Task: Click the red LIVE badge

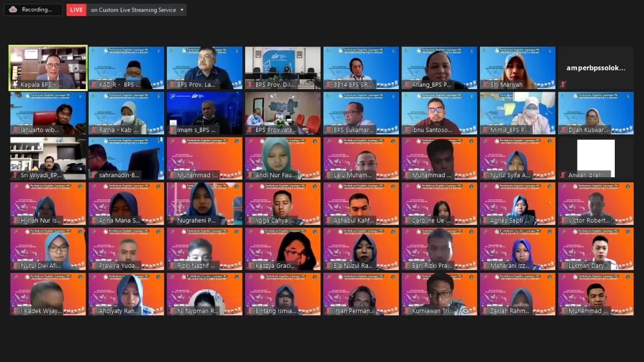Action: click(x=76, y=10)
